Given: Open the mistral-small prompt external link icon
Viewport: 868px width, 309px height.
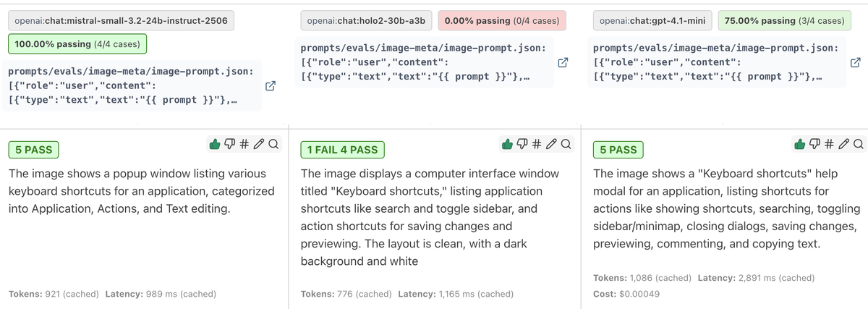Looking at the screenshot, I should click(271, 87).
